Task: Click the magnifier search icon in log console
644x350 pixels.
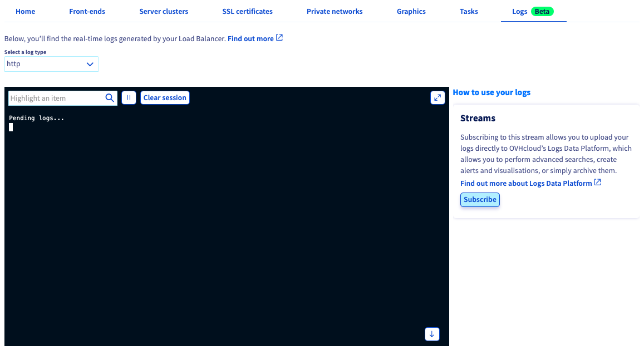Action: pos(110,98)
